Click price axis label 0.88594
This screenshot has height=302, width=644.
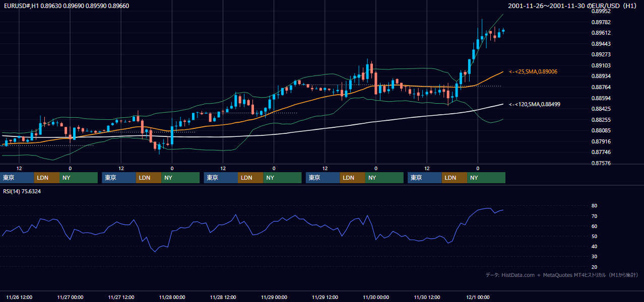pyautogui.click(x=601, y=98)
